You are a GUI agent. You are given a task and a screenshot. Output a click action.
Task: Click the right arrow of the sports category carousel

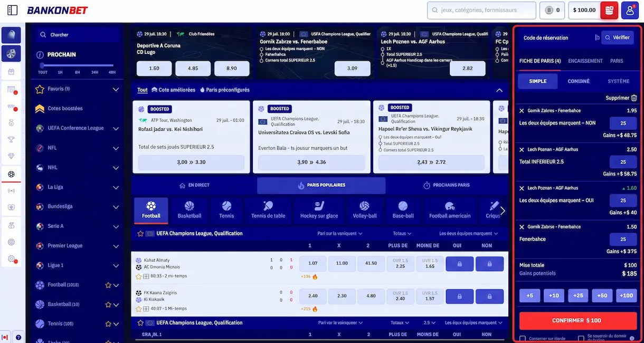503,211
